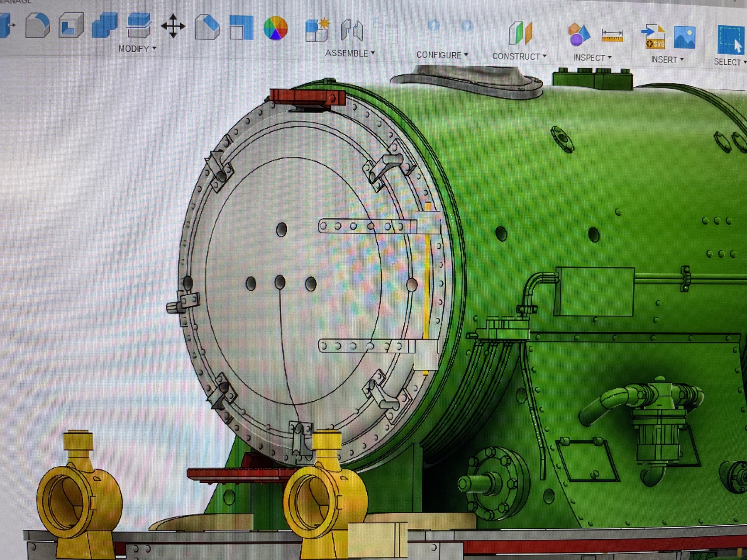Open the Appearance color wheel
Viewport: 747px width, 560px height.
(x=276, y=28)
